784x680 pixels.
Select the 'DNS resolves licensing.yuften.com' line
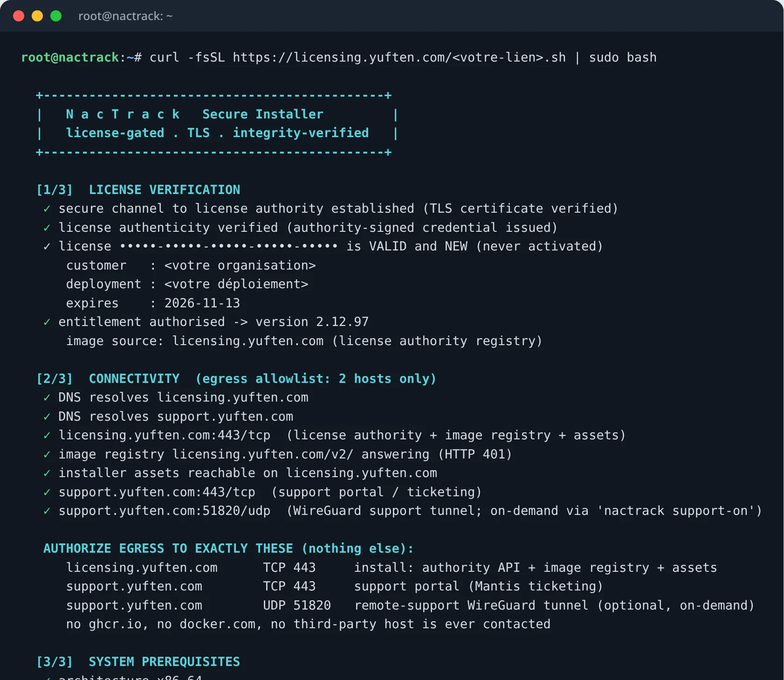click(x=176, y=397)
